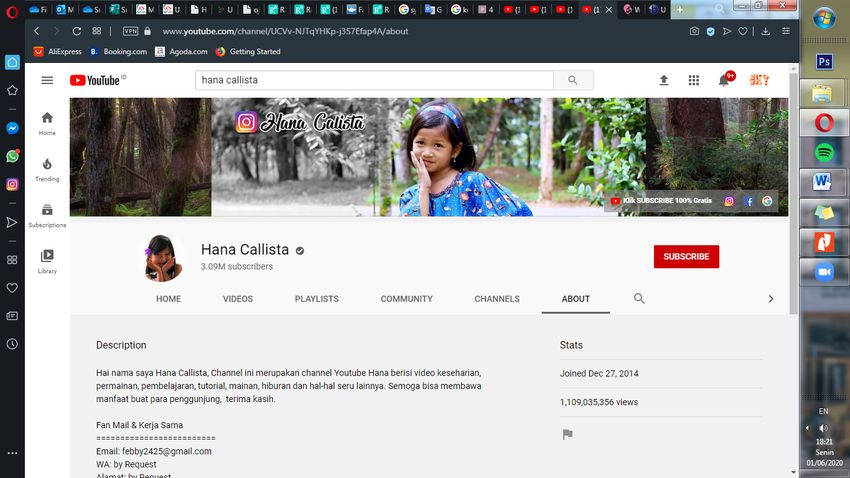Open Facebook link on channel banner
The width and height of the screenshot is (850, 478).
pyautogui.click(x=749, y=201)
